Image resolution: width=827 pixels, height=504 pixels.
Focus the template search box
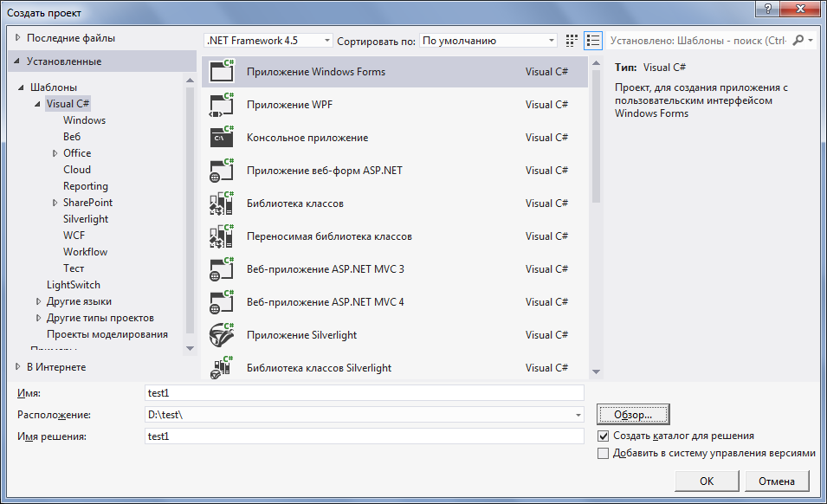point(698,40)
